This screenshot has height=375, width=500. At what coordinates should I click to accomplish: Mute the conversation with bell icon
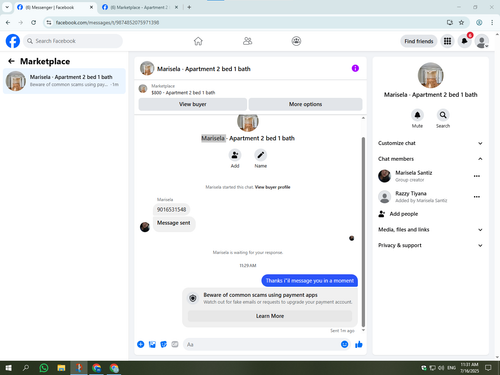click(x=417, y=115)
